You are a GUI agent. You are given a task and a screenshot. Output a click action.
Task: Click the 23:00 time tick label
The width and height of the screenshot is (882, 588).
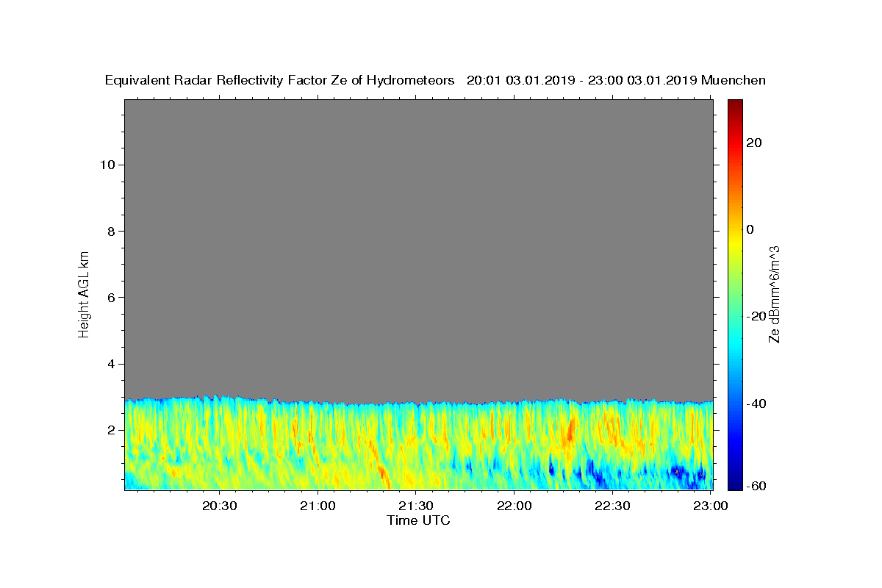coord(711,506)
